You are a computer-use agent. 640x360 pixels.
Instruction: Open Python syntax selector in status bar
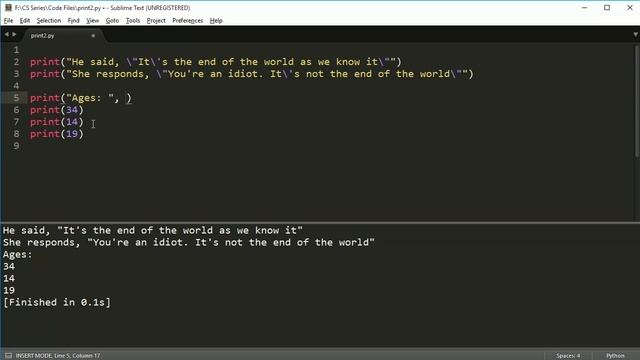(x=615, y=356)
